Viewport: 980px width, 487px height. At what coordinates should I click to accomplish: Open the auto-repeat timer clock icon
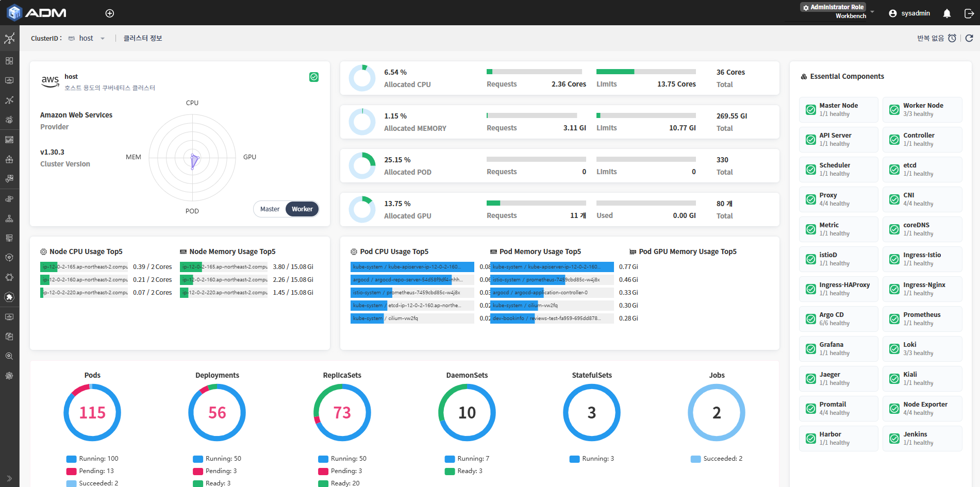[952, 38]
